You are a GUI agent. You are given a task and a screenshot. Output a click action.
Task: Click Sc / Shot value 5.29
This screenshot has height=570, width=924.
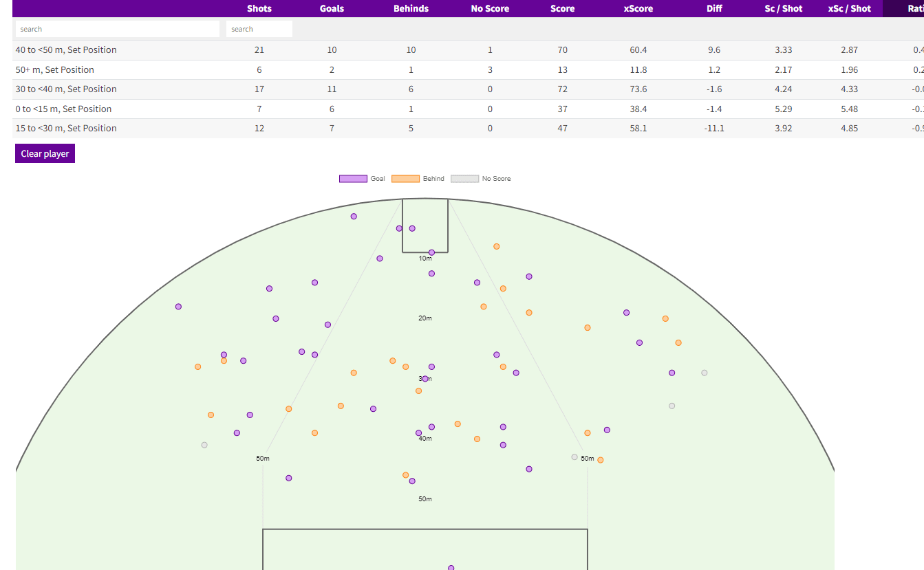click(x=783, y=109)
